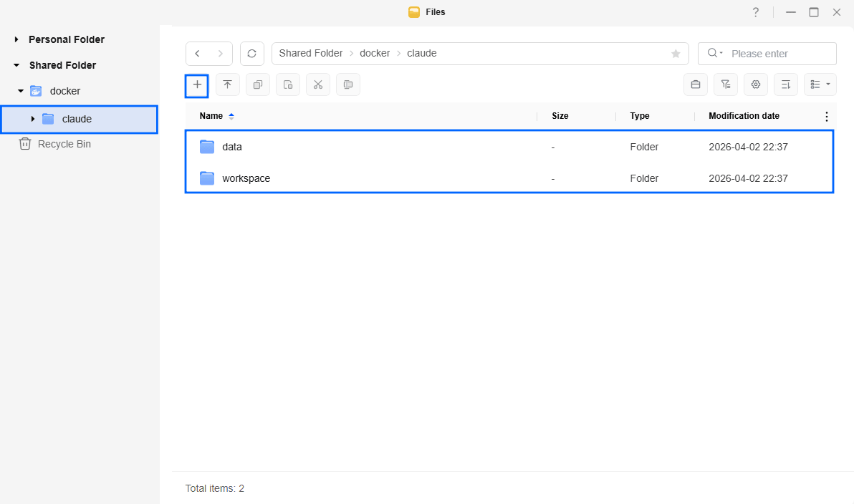Screen dimensions: 854x504
Task: Click the plus button to create new item
Action: coord(197,84)
